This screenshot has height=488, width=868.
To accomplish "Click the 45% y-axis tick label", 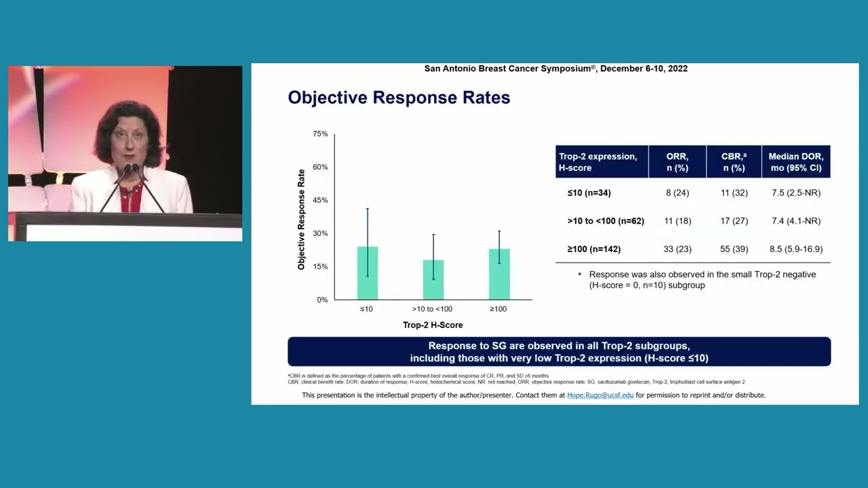I will point(320,201).
